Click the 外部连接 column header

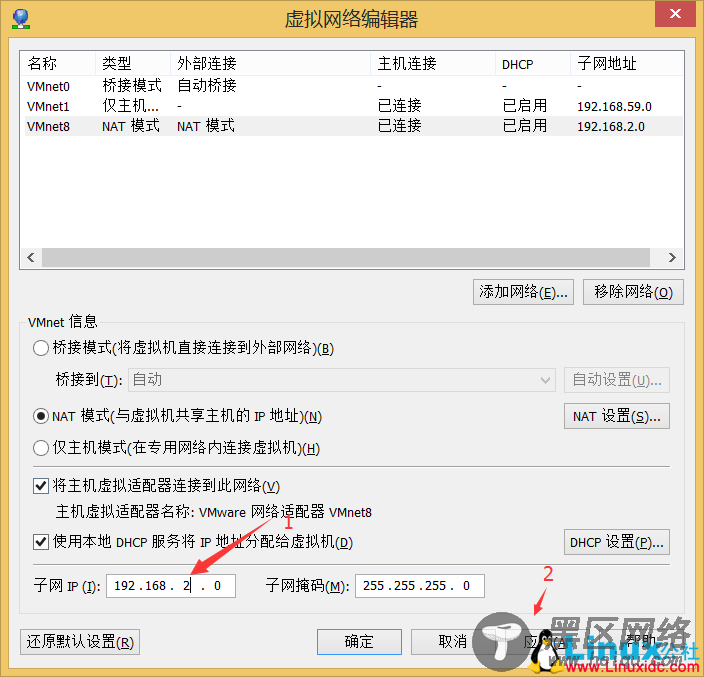tap(270, 63)
